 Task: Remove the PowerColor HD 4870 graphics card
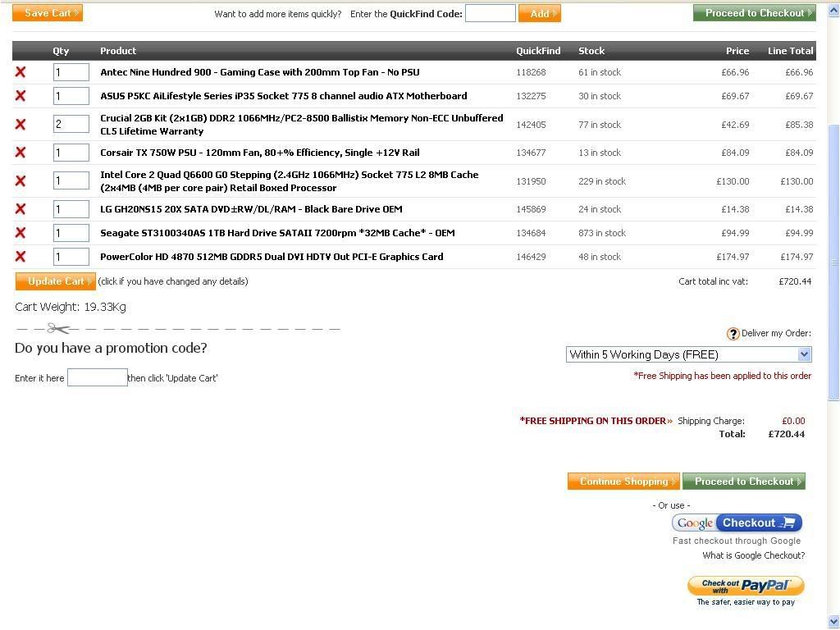point(21,256)
